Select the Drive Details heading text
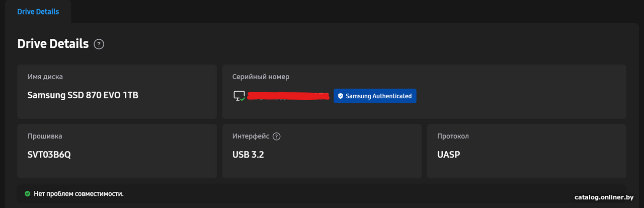 coord(53,44)
